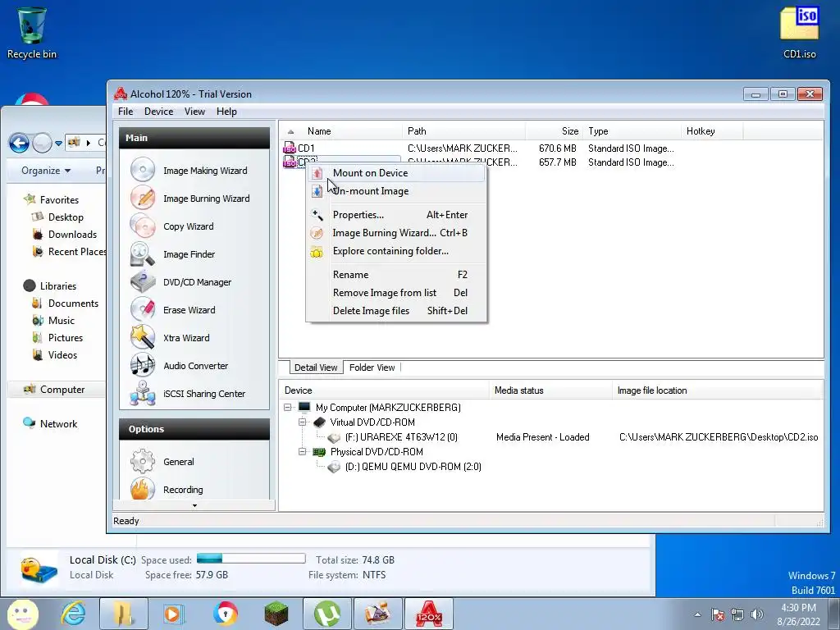The height and width of the screenshot is (630, 840).
Task: Open the Copy Wizard
Action: tap(172, 226)
